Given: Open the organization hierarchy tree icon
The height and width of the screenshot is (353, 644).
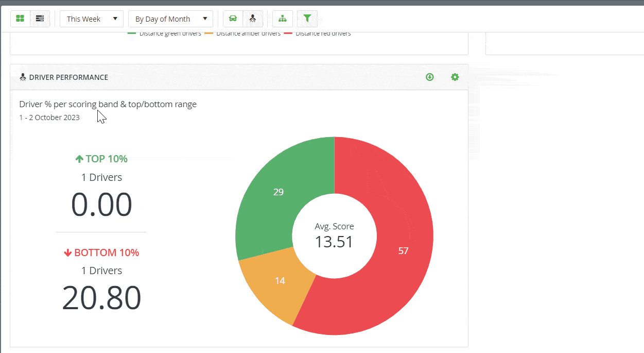Looking at the screenshot, I should pos(283,19).
